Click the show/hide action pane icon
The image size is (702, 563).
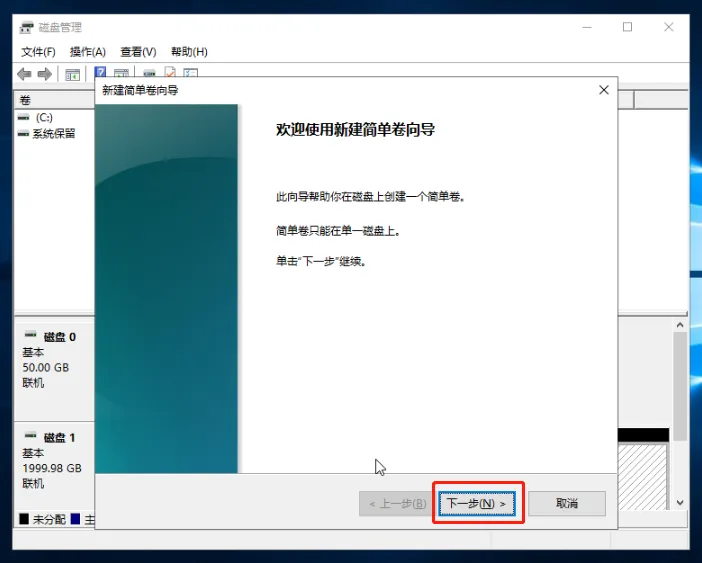[x=121, y=73]
